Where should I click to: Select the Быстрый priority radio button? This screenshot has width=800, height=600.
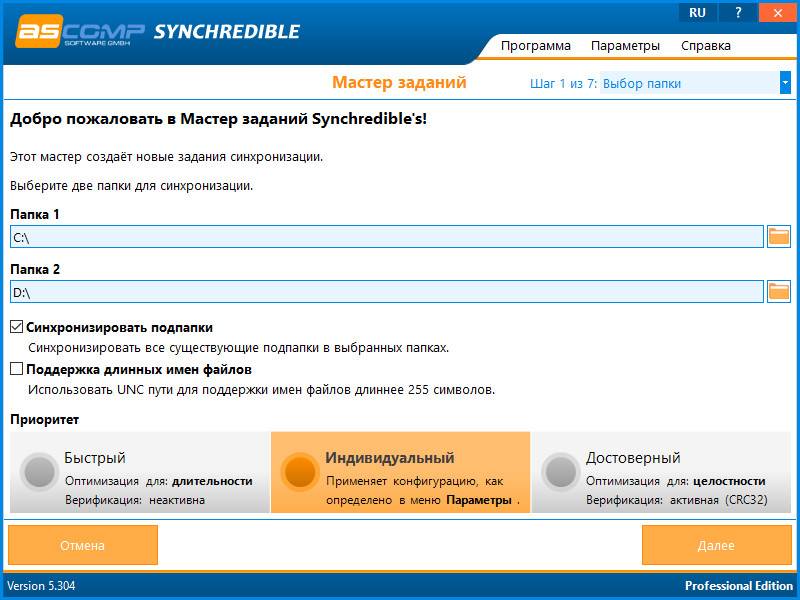point(39,472)
